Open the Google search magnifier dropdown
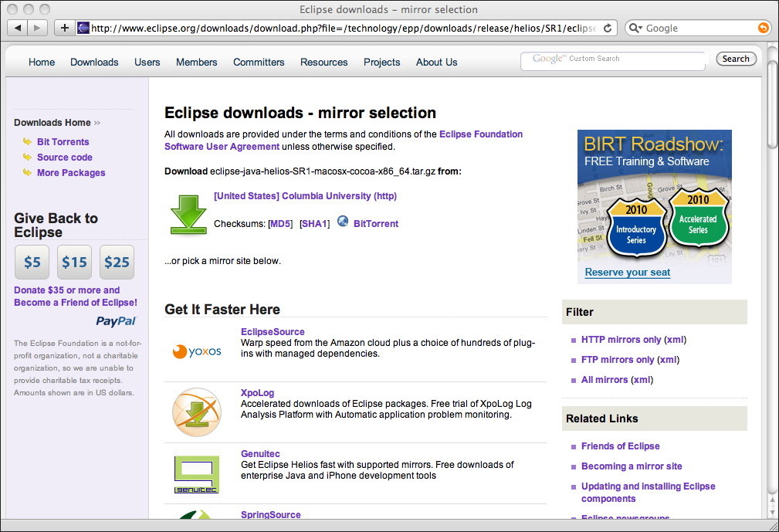 coord(635,29)
